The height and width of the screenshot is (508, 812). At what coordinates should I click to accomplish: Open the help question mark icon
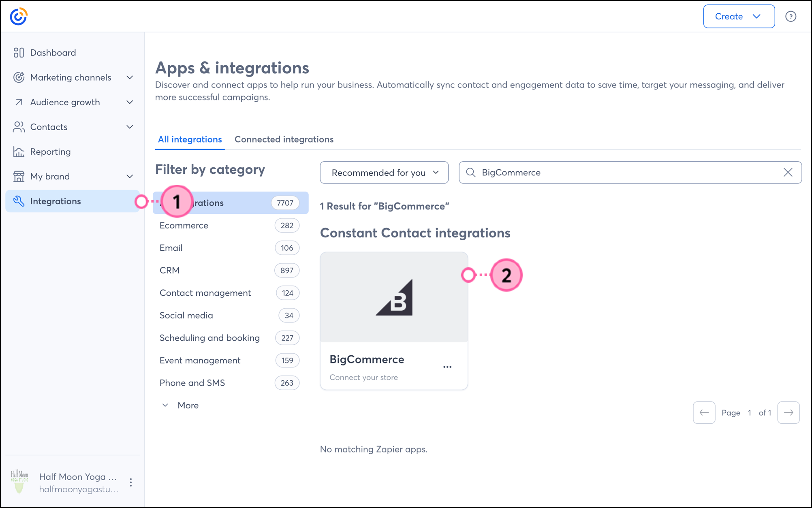[791, 17]
